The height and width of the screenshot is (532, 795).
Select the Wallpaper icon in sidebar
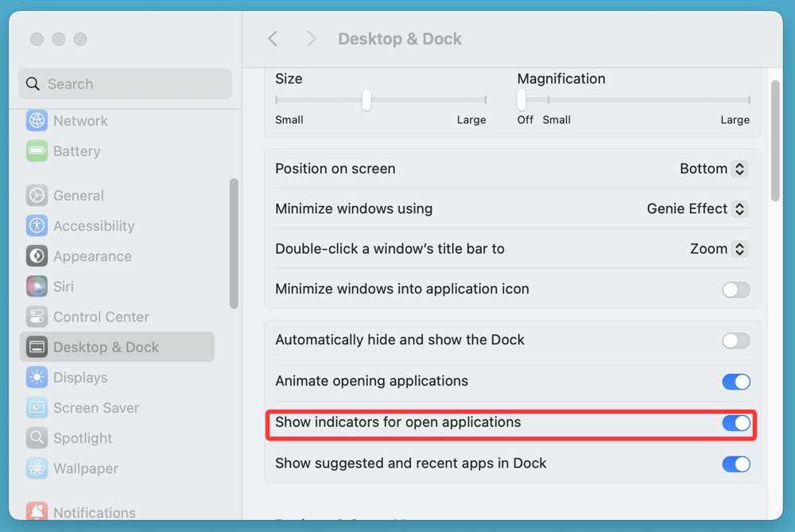(37, 468)
